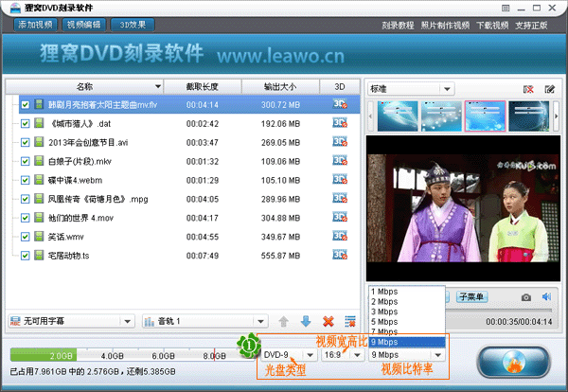Select 1 Mbps from bitrate list
Screen dimensions: 568x392
pyautogui.click(x=407, y=292)
